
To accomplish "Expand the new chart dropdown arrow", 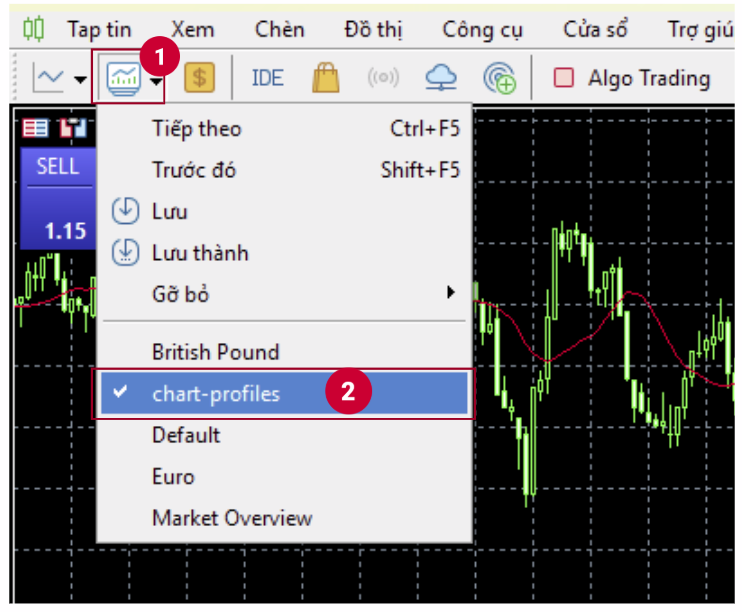I will click(80, 78).
